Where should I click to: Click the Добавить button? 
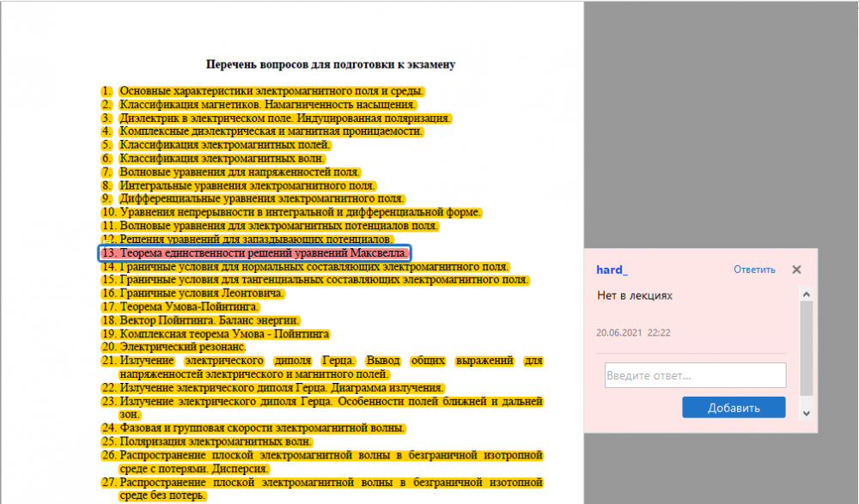coord(734,408)
